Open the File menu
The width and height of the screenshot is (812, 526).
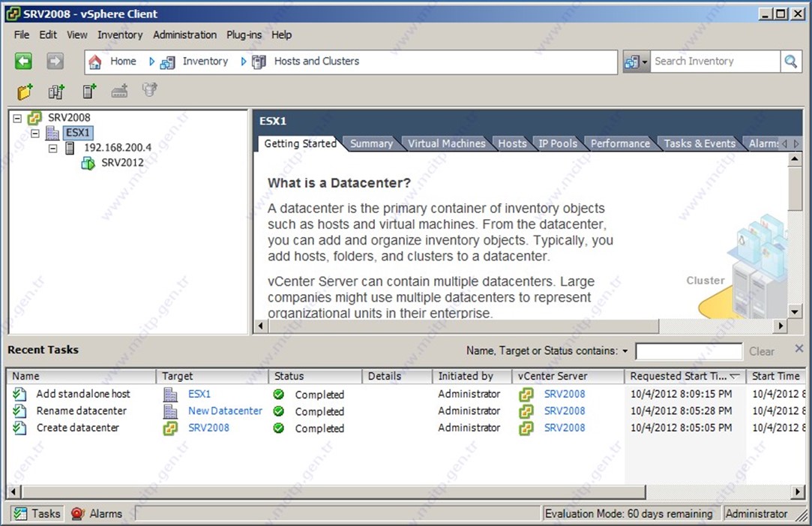point(22,35)
